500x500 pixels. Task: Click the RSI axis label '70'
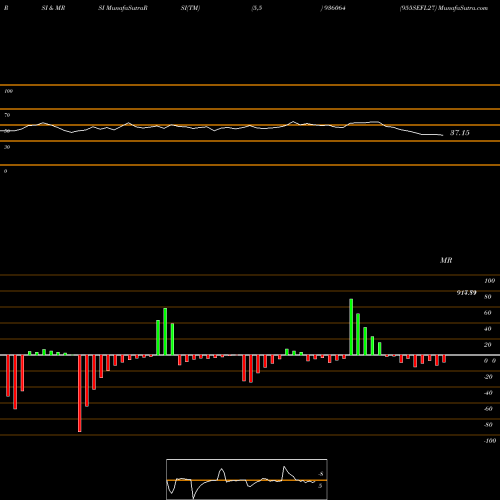(7, 115)
